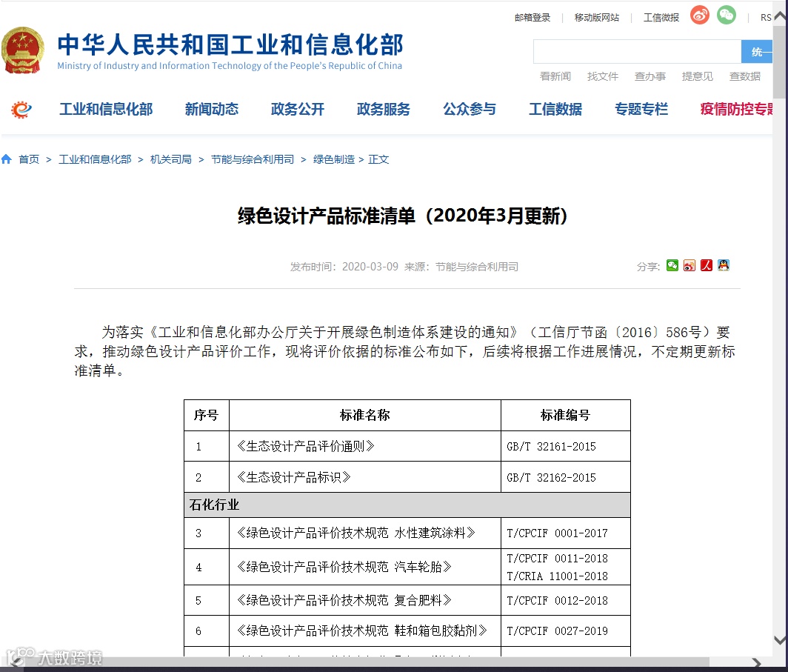Select 查数据 search category

[x=745, y=76]
